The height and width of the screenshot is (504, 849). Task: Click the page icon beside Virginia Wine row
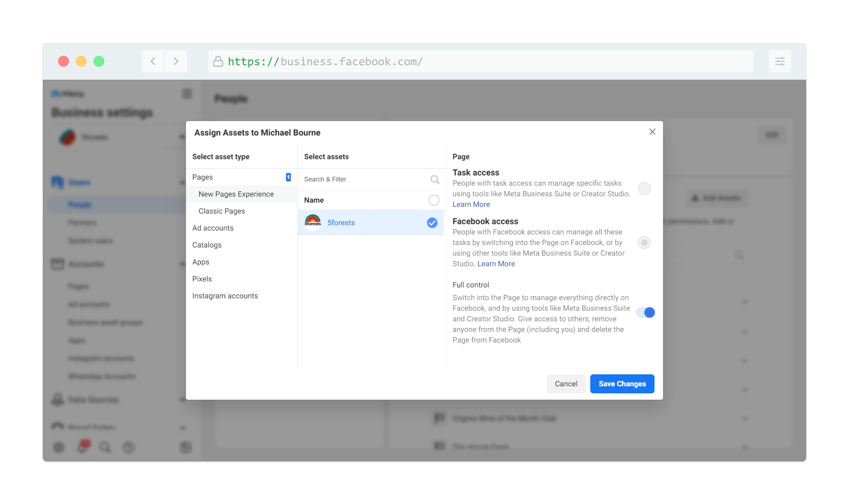(x=439, y=418)
